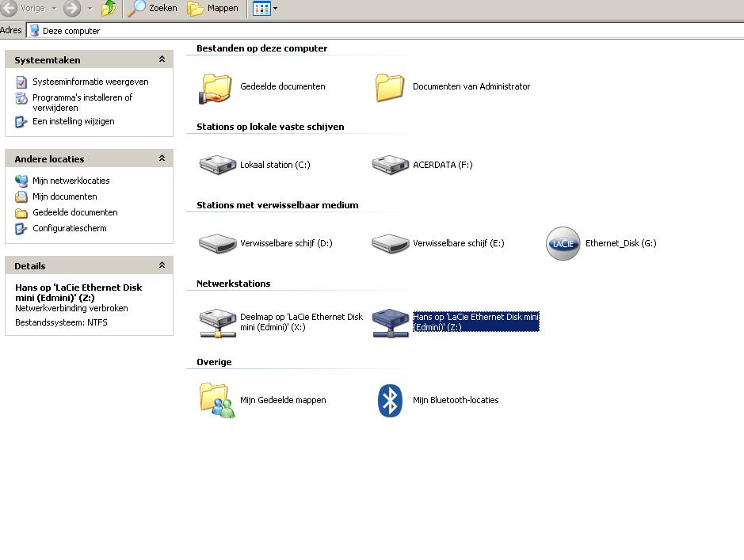Click the Mijn Bluetooth-locaties label

(x=456, y=400)
